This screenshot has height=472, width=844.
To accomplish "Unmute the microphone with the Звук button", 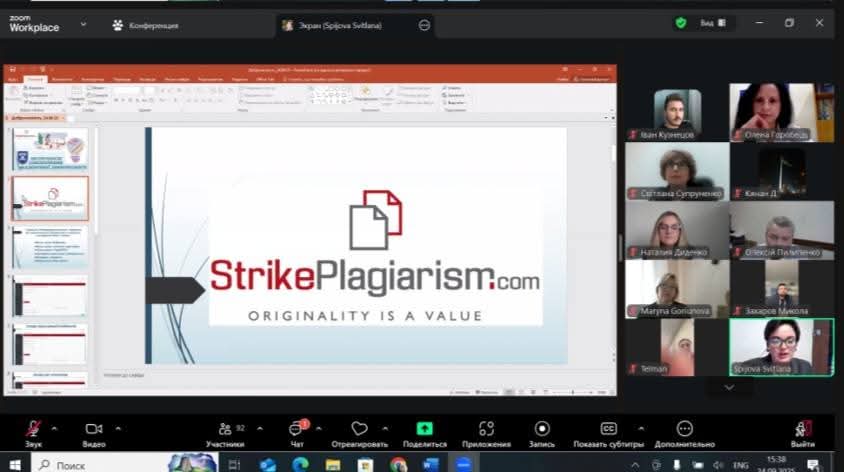I will coord(34,430).
